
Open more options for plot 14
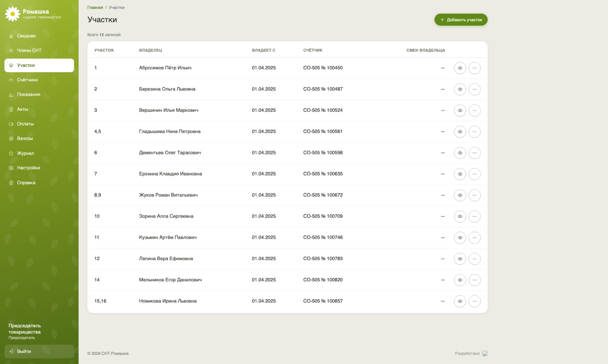(x=475, y=280)
